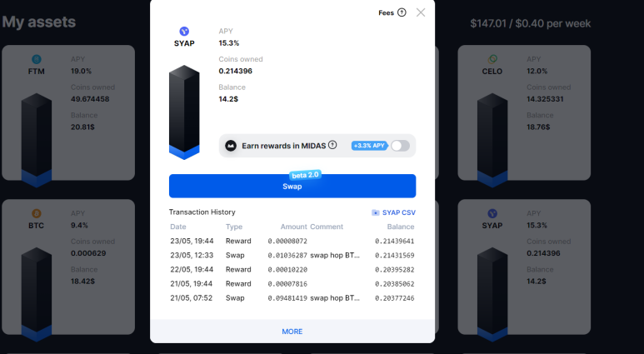
Task: Click the MIDAS crown logo icon
Action: (231, 146)
